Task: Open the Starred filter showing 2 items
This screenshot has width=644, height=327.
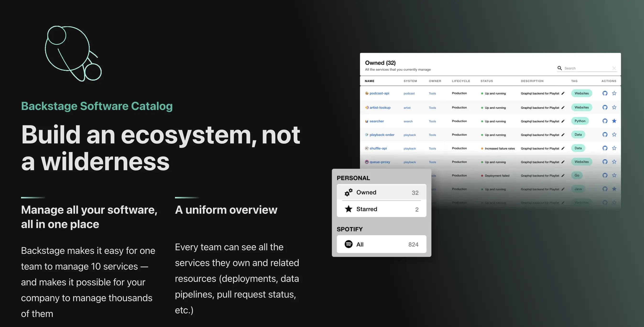Action: [x=366, y=209]
